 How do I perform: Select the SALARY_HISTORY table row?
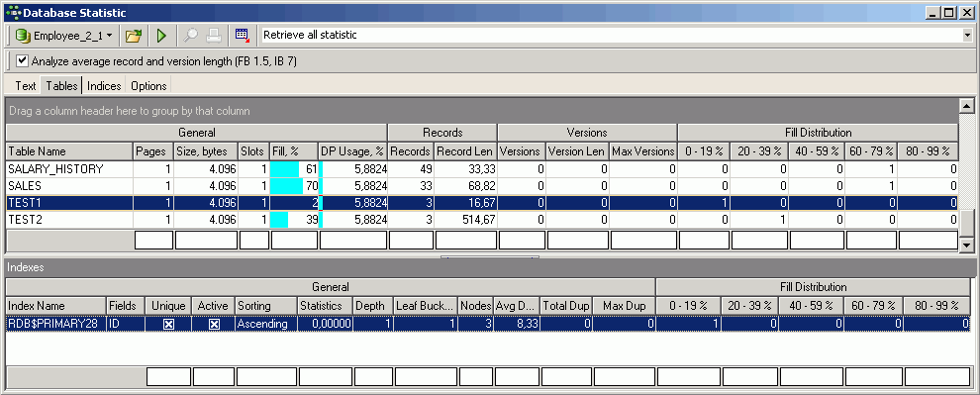(482, 168)
